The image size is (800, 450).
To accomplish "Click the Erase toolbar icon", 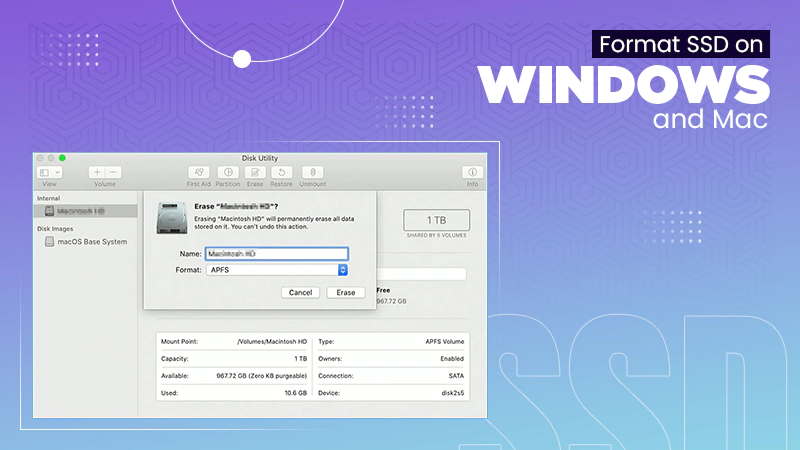I will pyautogui.click(x=255, y=172).
